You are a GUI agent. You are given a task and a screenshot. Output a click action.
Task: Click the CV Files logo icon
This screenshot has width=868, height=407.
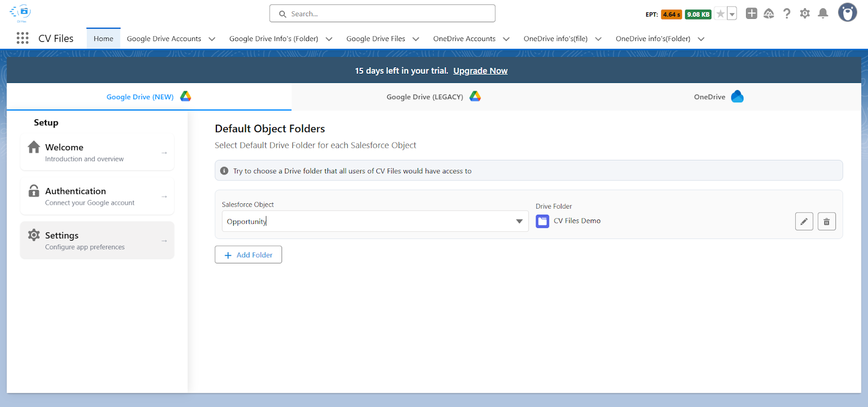coord(21,13)
